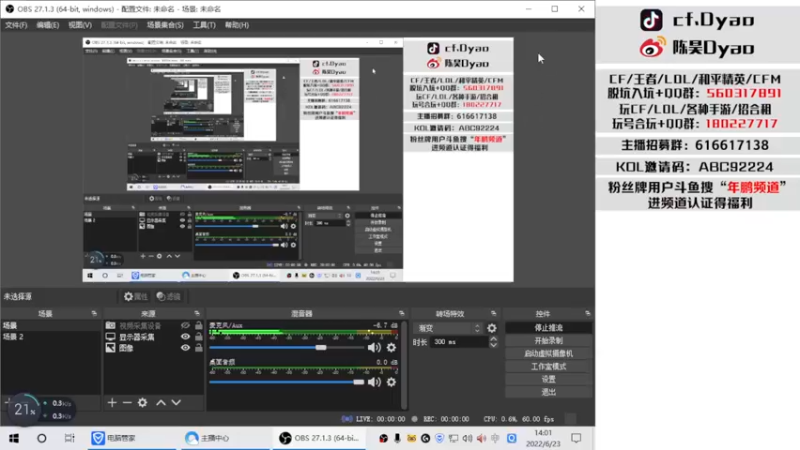Open the 帮助(H) menu
The height and width of the screenshot is (450, 800).
[237, 25]
